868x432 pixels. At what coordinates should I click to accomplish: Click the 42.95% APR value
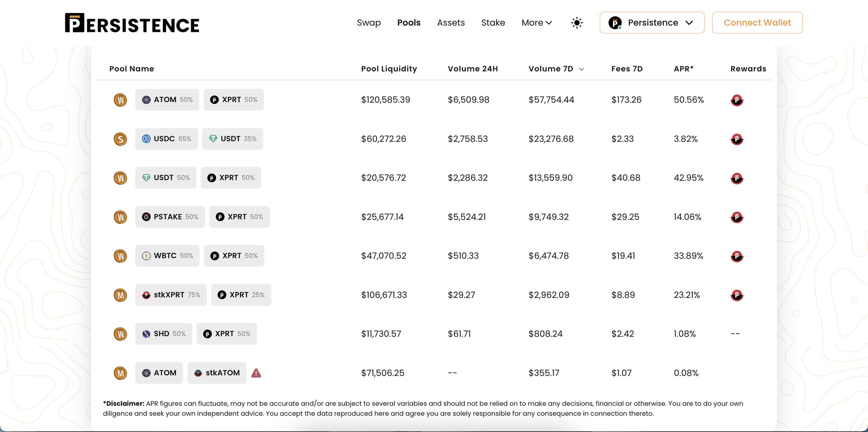point(688,178)
